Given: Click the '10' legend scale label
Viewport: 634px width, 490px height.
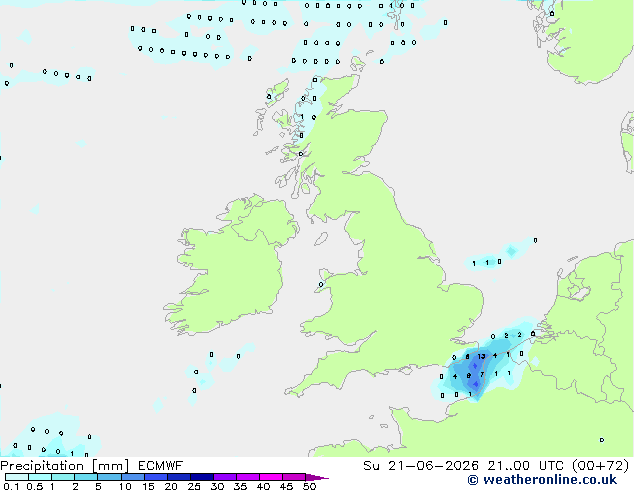Looking at the screenshot, I should coord(125,486).
